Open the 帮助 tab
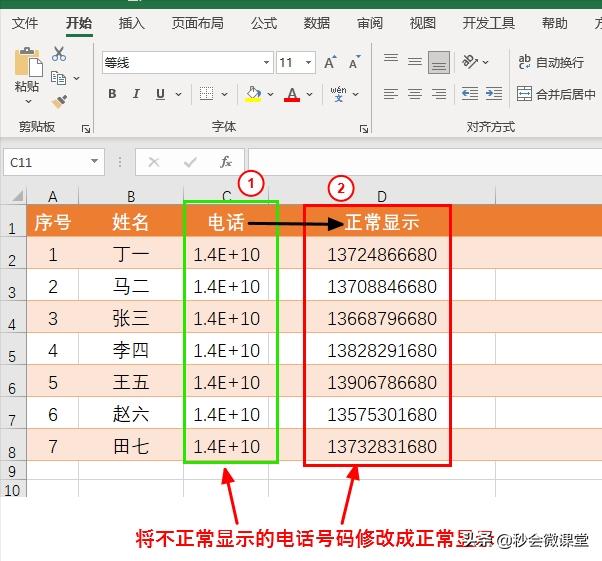 pos(555,23)
